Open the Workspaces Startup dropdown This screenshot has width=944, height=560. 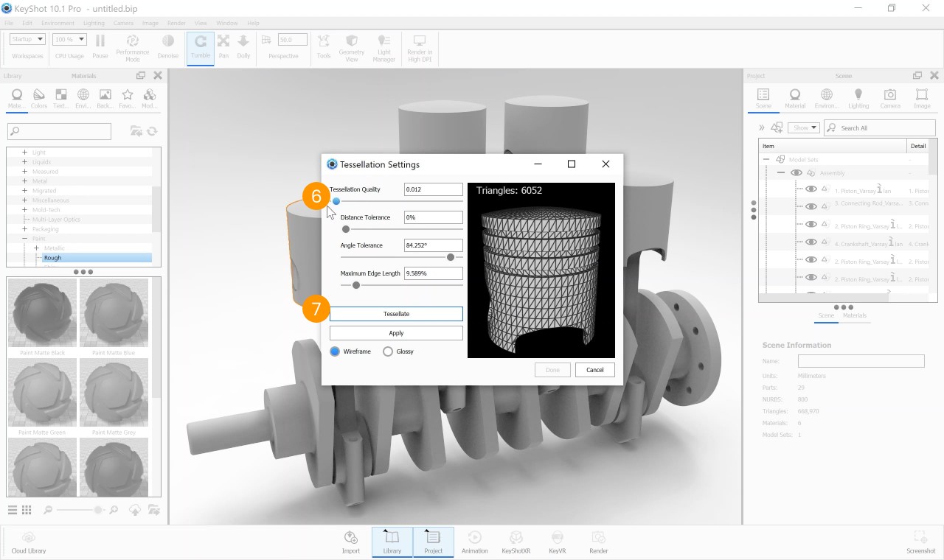tap(28, 39)
